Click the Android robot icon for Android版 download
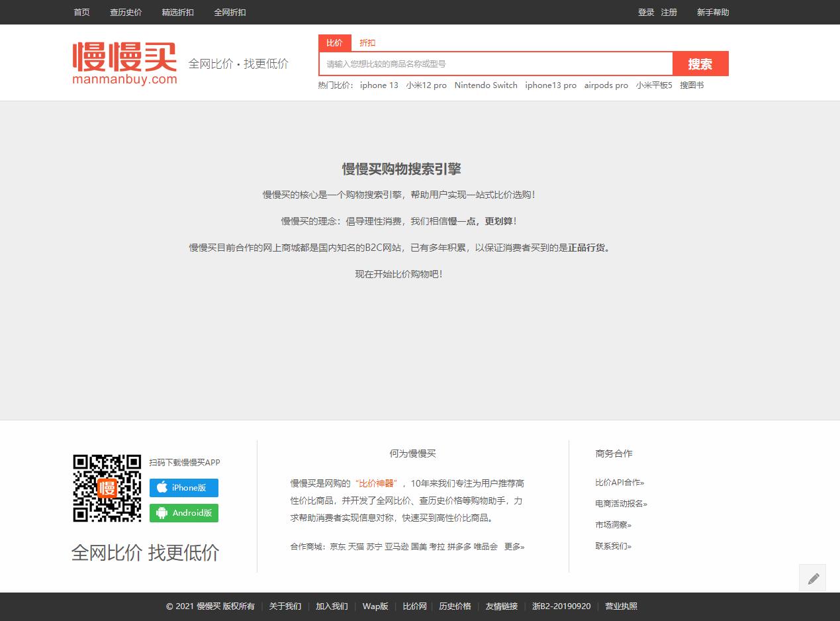The width and height of the screenshot is (840, 621). [161, 512]
